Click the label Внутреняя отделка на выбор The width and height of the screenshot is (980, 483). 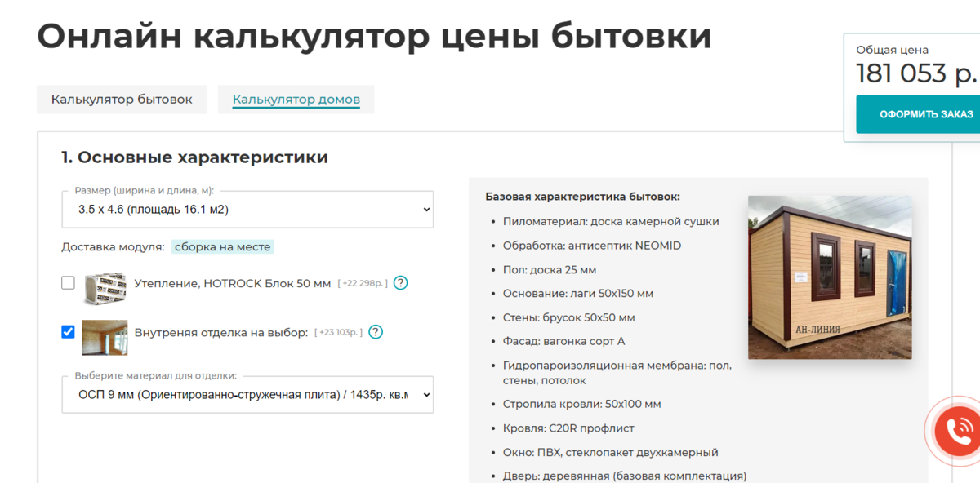coord(220,332)
